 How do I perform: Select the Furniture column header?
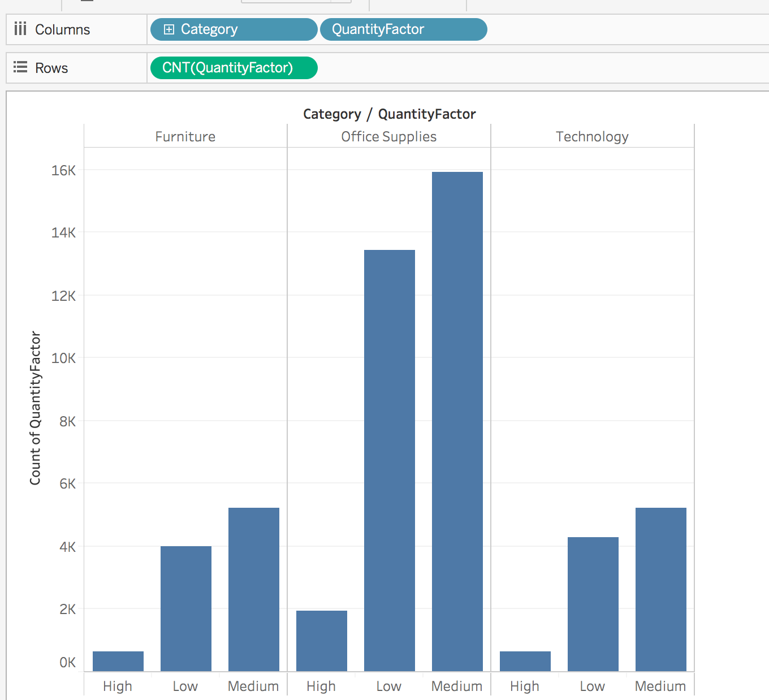[185, 137]
